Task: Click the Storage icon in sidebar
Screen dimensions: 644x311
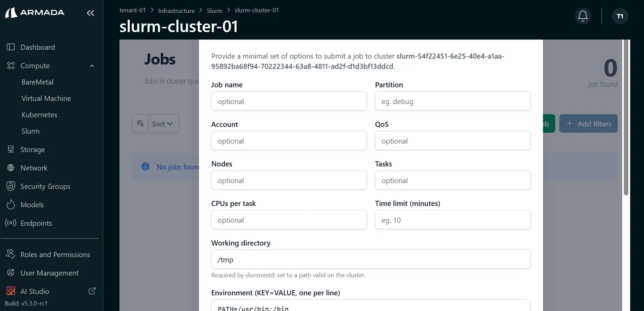Action: [11, 149]
